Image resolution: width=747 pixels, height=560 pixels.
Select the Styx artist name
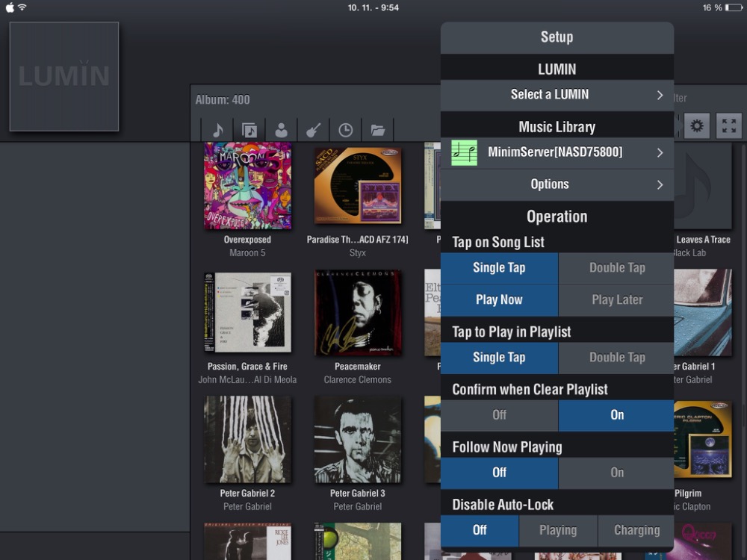(x=358, y=253)
